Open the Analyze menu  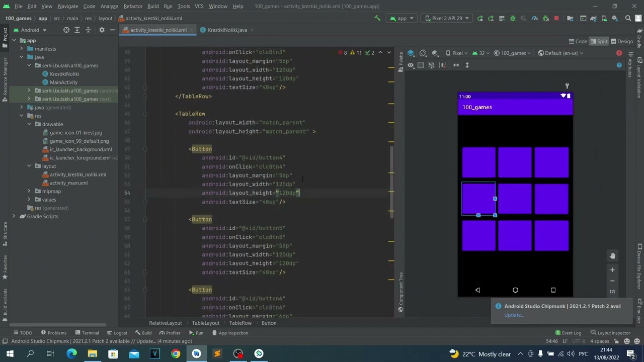point(109,6)
